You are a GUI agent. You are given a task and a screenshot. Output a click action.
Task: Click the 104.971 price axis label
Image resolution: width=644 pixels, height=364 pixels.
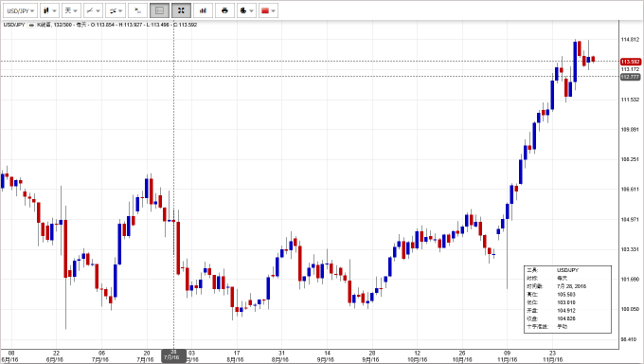[x=630, y=220]
